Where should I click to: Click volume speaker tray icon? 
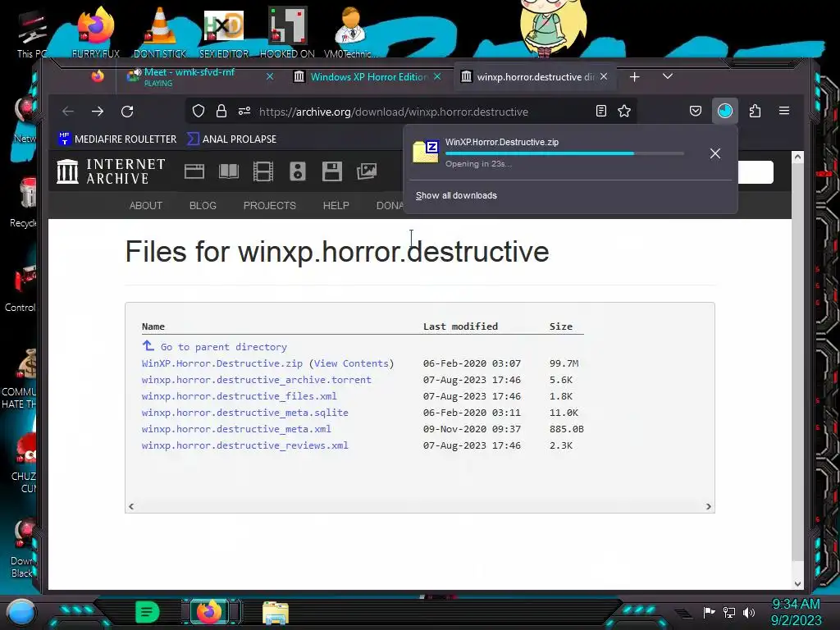pos(749,612)
